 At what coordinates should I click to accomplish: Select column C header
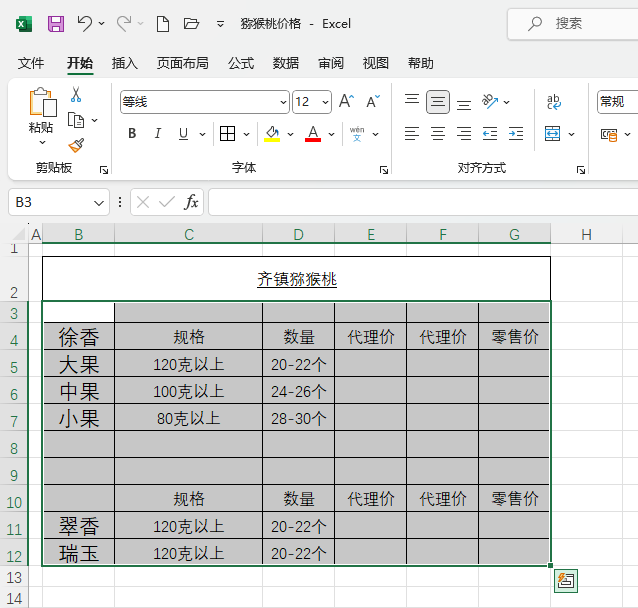[189, 234]
